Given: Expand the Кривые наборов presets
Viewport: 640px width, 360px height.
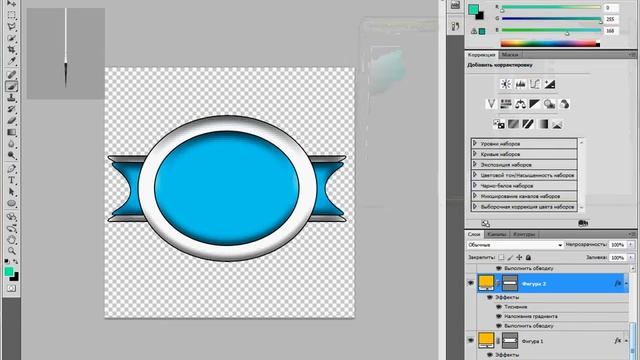Looking at the screenshot, I should pyautogui.click(x=475, y=154).
